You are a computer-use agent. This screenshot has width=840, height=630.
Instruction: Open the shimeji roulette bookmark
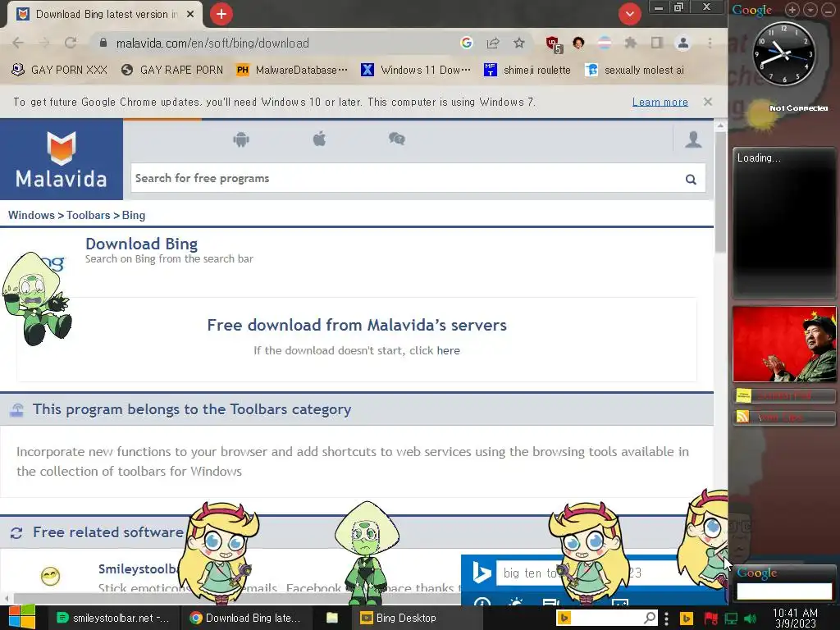click(x=527, y=70)
